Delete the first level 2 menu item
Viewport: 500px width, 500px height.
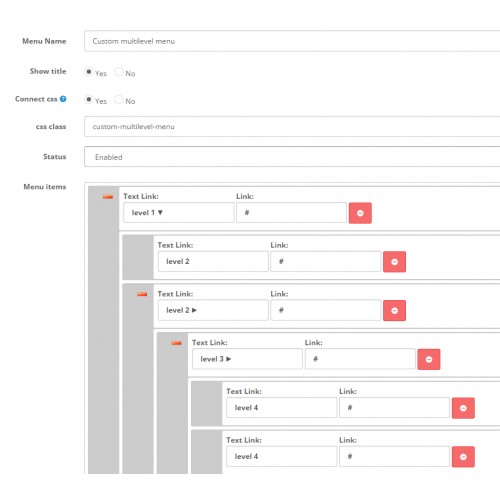(x=394, y=262)
